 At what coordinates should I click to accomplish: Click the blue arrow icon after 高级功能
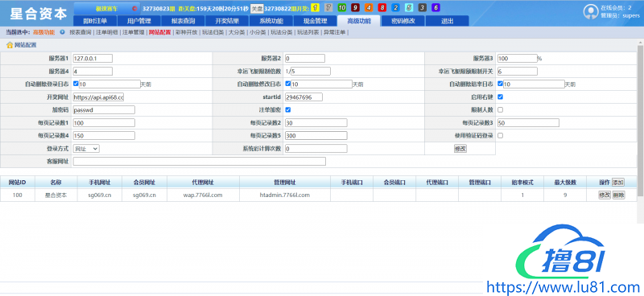pyautogui.click(x=62, y=32)
